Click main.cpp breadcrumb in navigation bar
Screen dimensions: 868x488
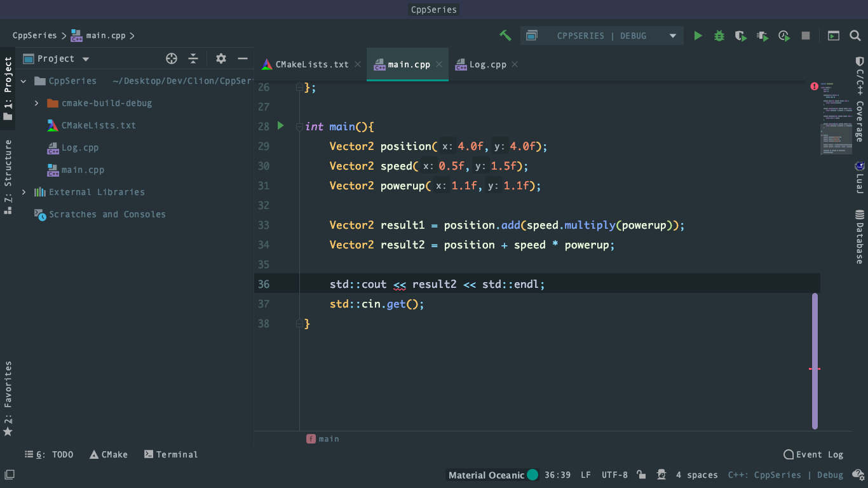coord(97,36)
